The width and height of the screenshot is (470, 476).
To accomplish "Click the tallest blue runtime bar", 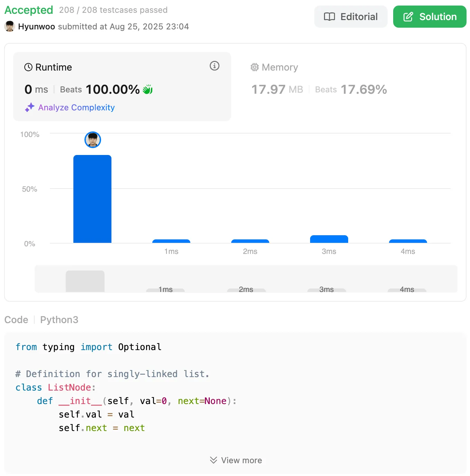I will pyautogui.click(x=92, y=199).
